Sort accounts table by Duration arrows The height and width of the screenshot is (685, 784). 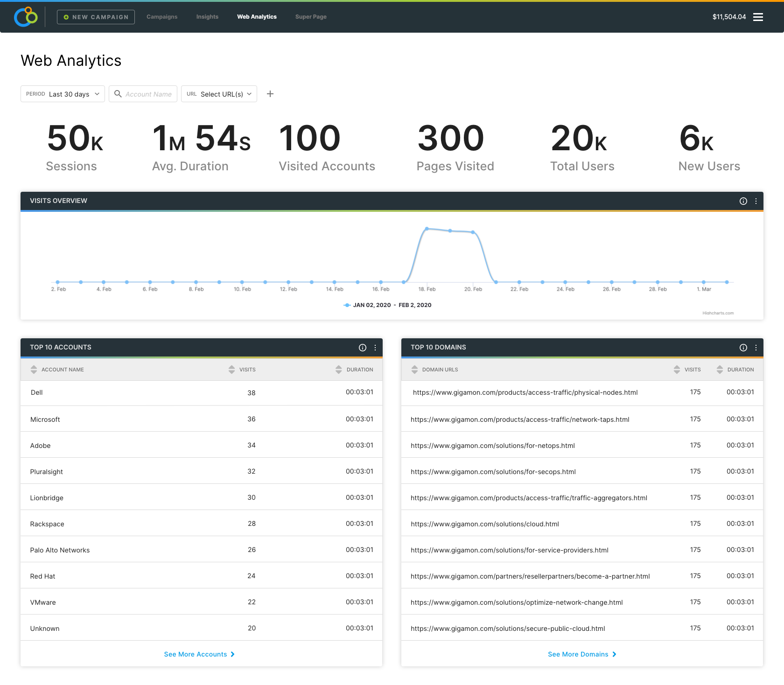pos(339,370)
